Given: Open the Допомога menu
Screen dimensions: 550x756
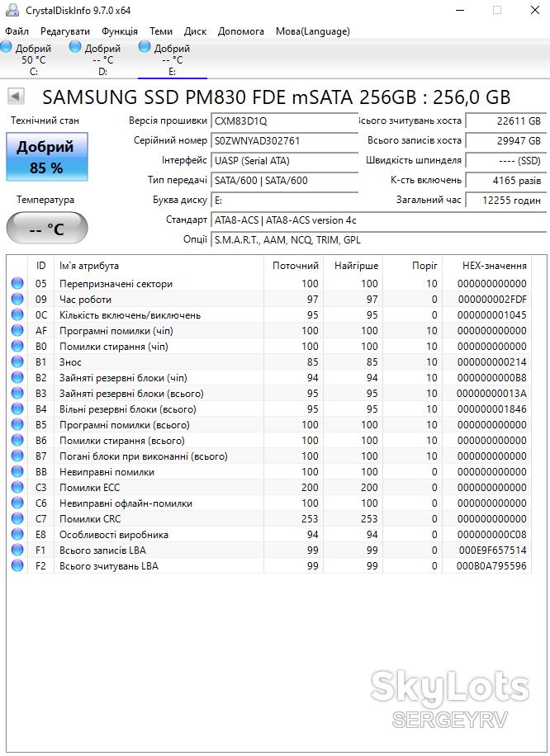Looking at the screenshot, I should (x=241, y=31).
